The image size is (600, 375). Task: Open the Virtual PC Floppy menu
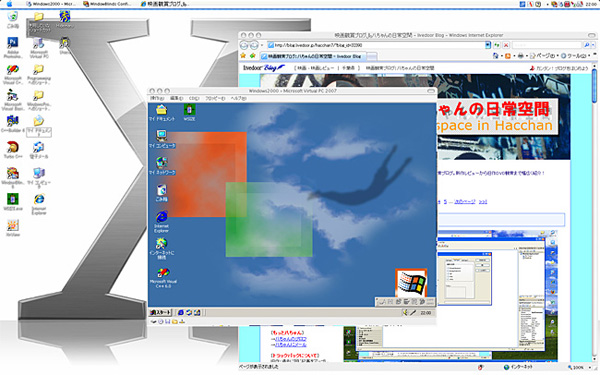215,98
